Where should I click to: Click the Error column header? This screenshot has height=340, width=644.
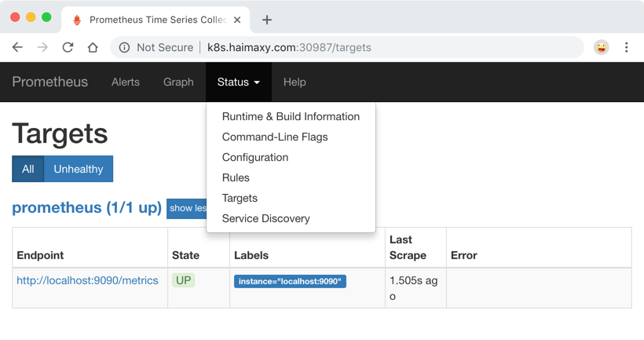(x=464, y=255)
